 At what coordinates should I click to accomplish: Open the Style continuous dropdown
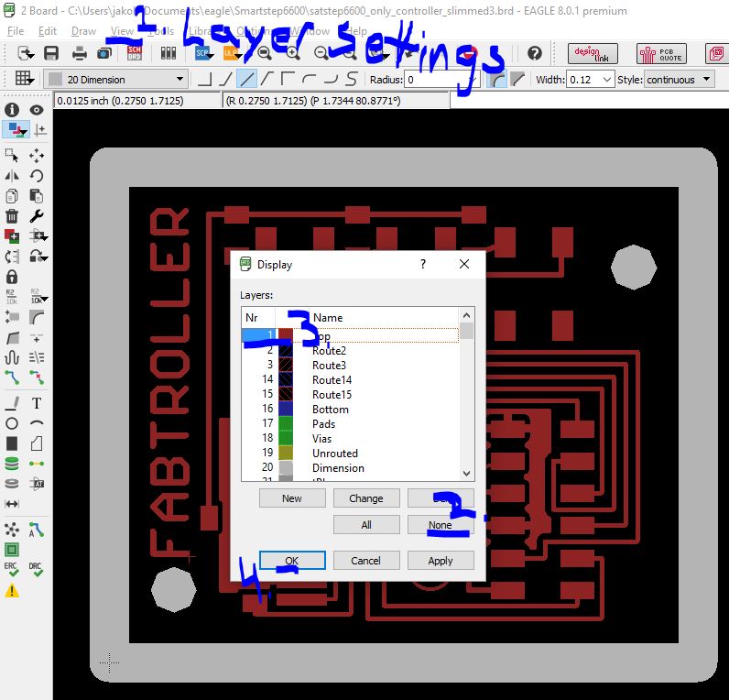point(680,80)
